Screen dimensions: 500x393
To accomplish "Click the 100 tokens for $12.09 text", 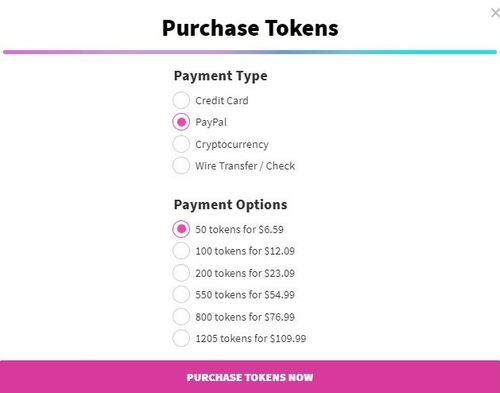I will click(245, 251).
